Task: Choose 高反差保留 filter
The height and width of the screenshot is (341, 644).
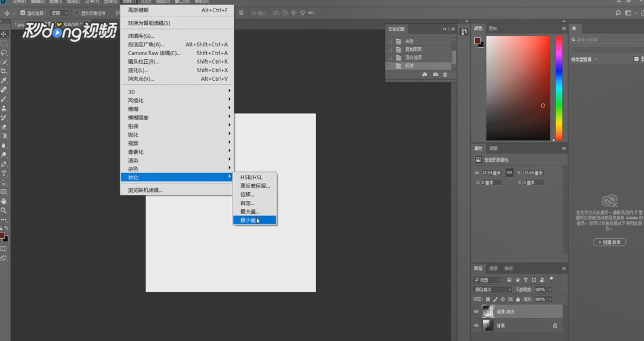Action: tap(255, 186)
